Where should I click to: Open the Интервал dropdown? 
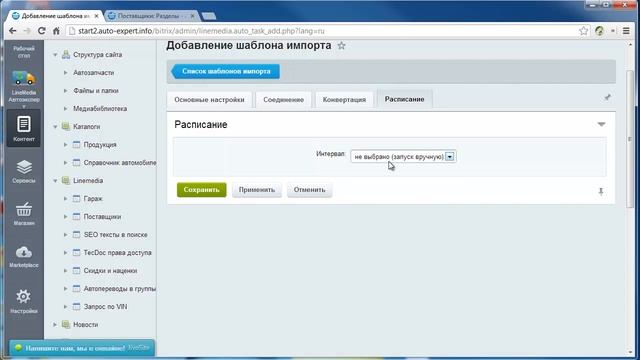pos(403,156)
